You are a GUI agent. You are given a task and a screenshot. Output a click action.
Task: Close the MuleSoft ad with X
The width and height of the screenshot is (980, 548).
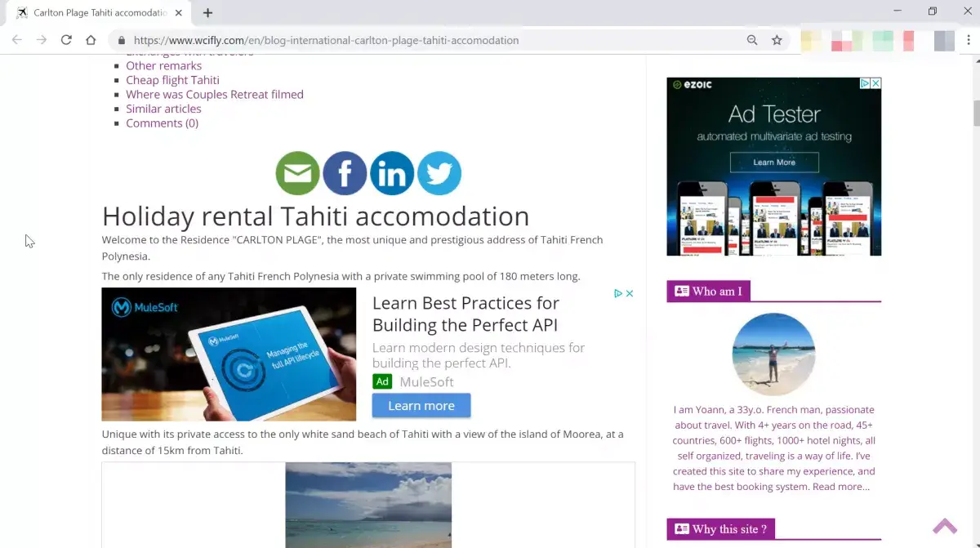point(630,294)
